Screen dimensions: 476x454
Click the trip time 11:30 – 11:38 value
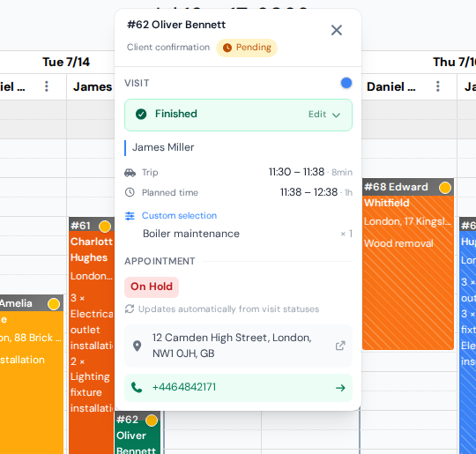(296, 172)
